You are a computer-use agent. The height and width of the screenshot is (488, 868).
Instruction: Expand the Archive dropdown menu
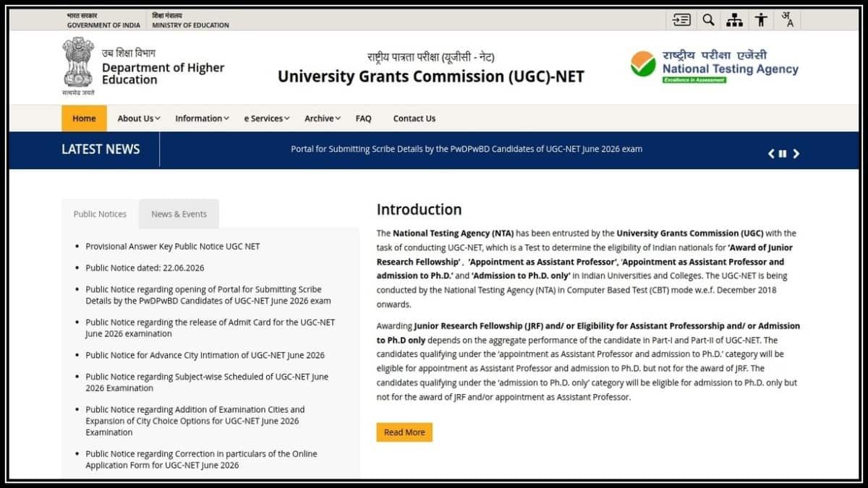click(x=323, y=119)
